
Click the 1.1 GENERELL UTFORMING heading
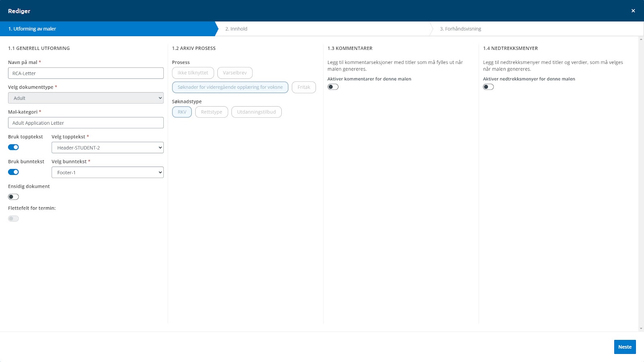pyautogui.click(x=39, y=48)
